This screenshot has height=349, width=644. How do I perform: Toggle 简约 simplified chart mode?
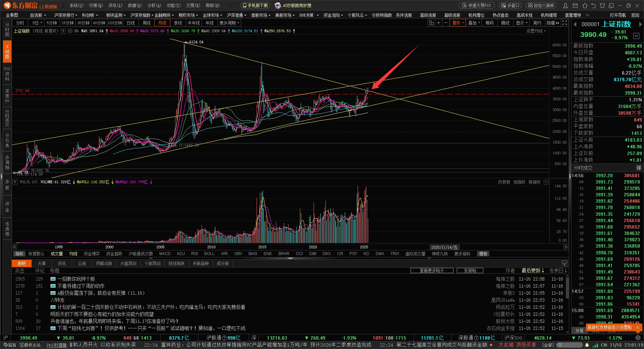point(537,23)
